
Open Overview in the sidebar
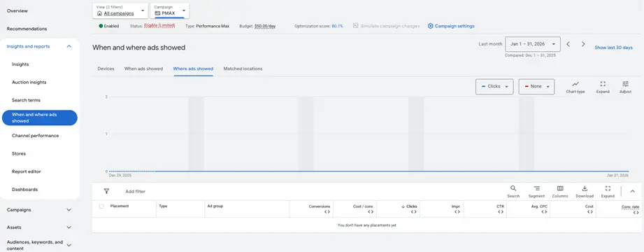[17, 10]
